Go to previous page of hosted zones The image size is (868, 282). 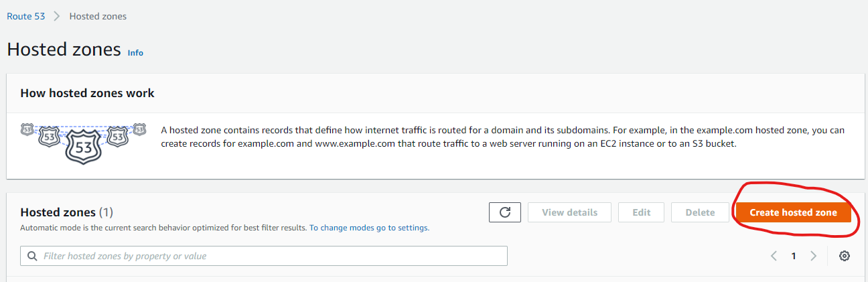coord(774,256)
